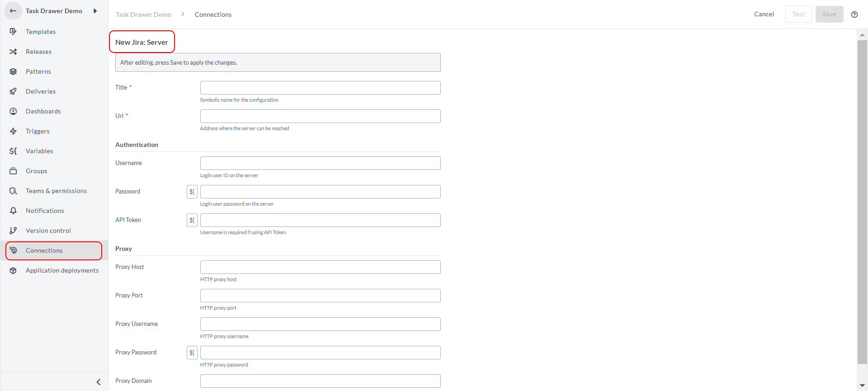Click the Task Drawer Demo breadcrumb link
868x391 pixels.
pyautogui.click(x=143, y=14)
